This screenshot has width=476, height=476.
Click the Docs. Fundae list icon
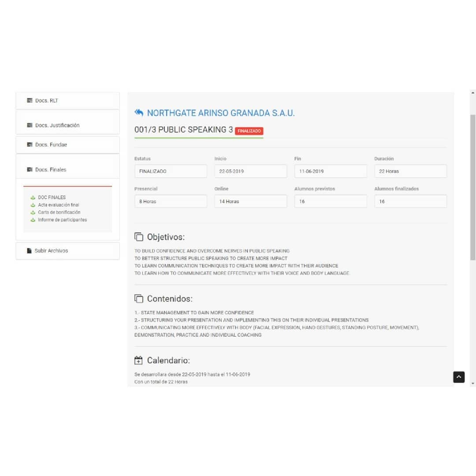tap(30, 145)
